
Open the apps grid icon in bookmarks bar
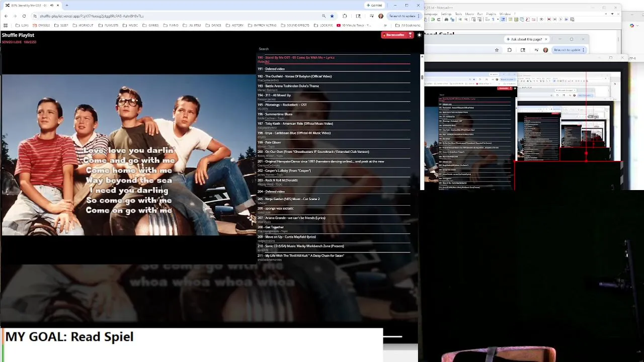point(6,25)
